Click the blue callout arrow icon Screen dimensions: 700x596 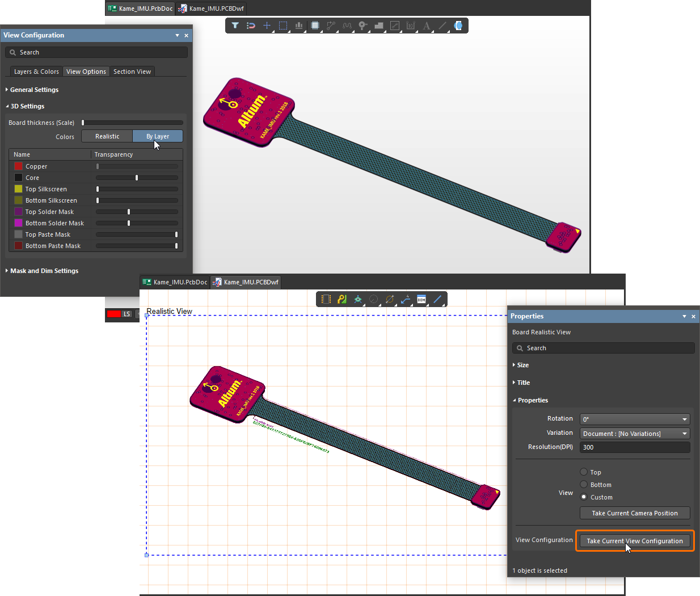(x=406, y=299)
